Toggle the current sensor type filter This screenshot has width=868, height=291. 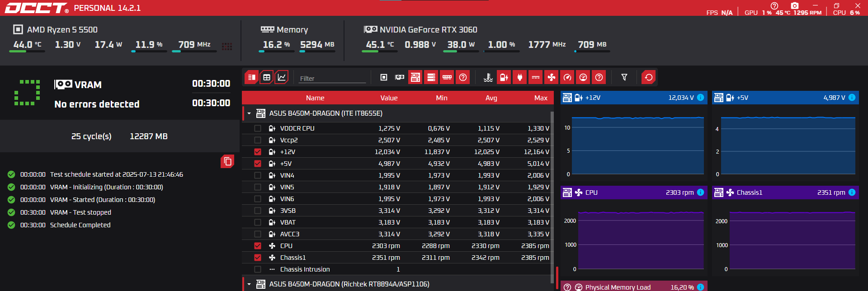pyautogui.click(x=536, y=77)
